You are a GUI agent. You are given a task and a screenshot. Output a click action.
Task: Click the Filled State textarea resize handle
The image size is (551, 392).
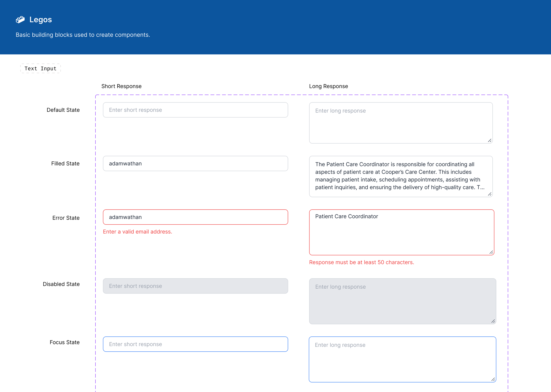click(490, 194)
